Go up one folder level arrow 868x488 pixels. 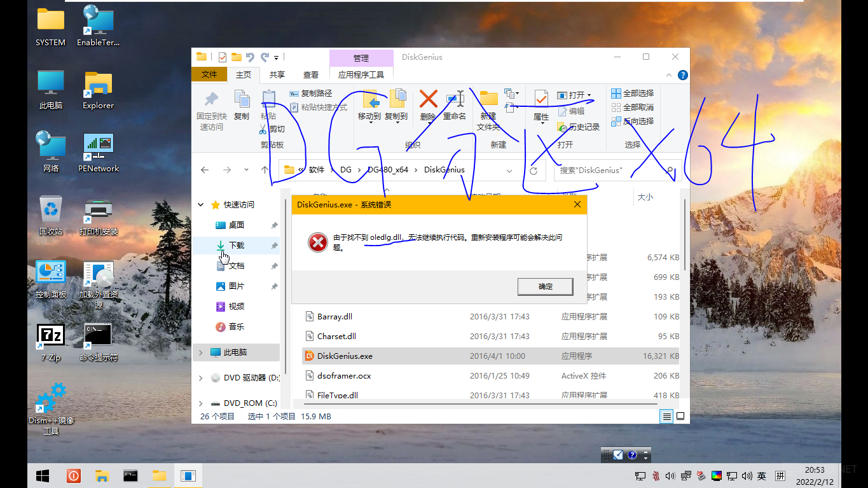tap(265, 170)
